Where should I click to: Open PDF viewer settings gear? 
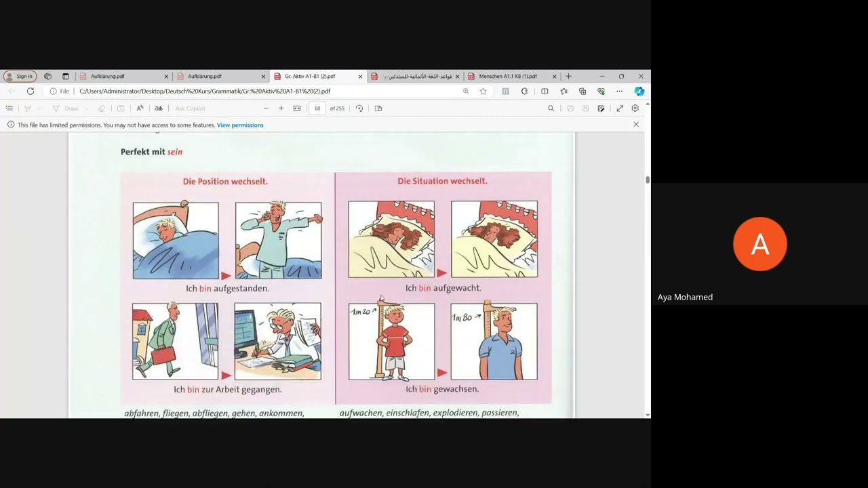tap(635, 108)
